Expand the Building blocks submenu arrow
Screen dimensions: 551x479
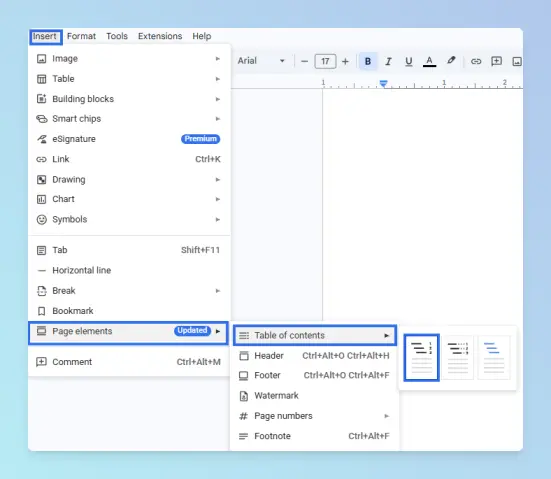218,99
